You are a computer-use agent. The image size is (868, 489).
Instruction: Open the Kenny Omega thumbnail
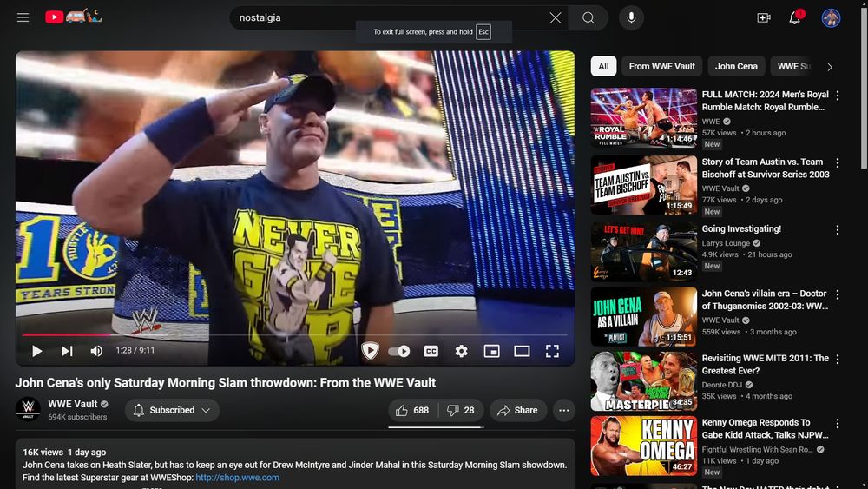644,446
